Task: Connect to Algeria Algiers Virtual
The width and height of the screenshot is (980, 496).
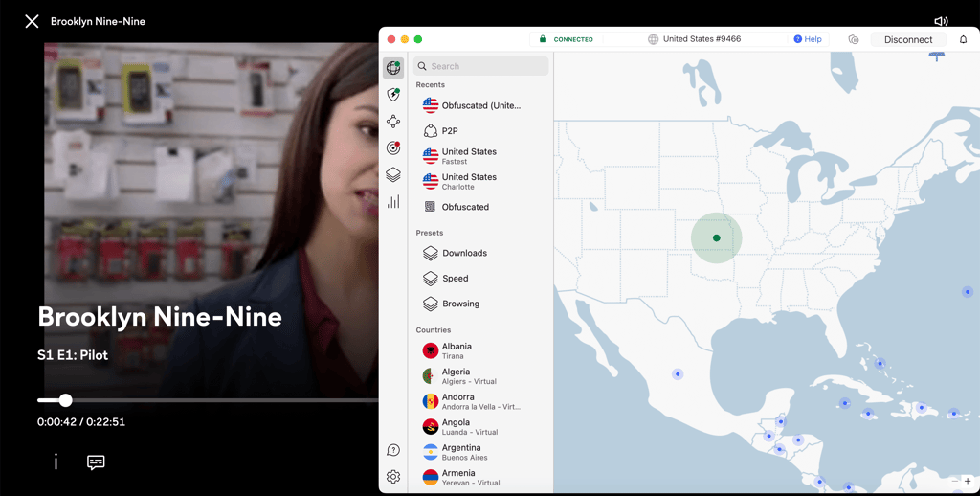Action: (479, 376)
